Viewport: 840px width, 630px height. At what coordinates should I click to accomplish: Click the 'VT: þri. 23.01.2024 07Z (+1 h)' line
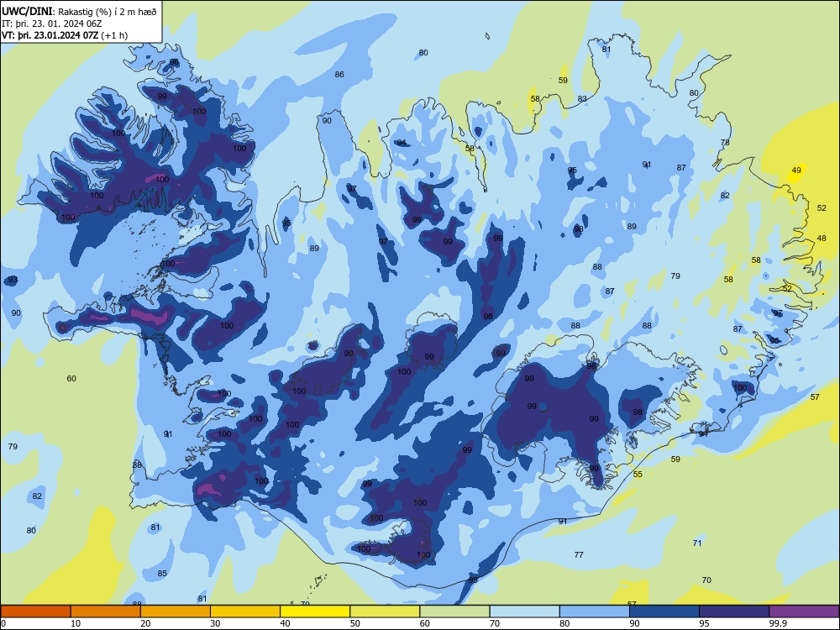(65, 35)
